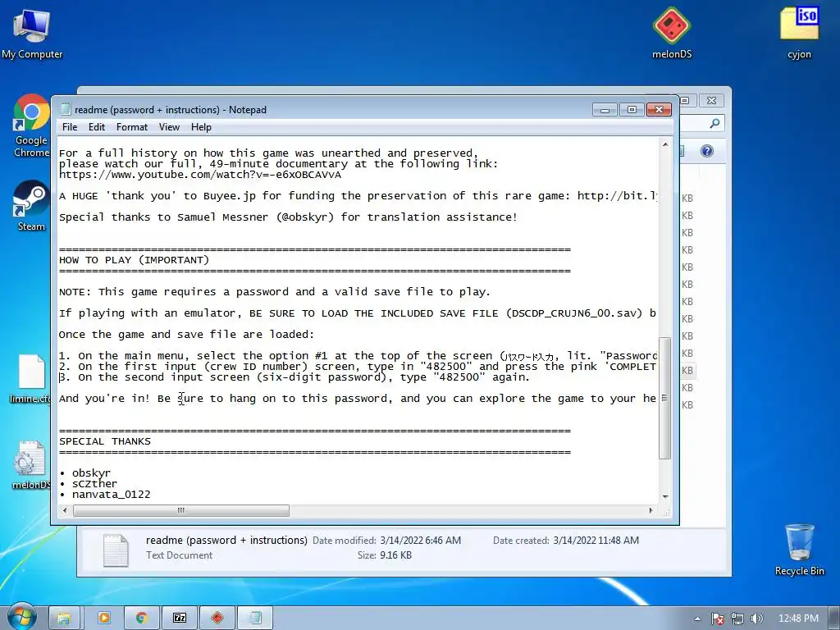
Task: Open the Notepad Help menu
Action: pos(201,127)
